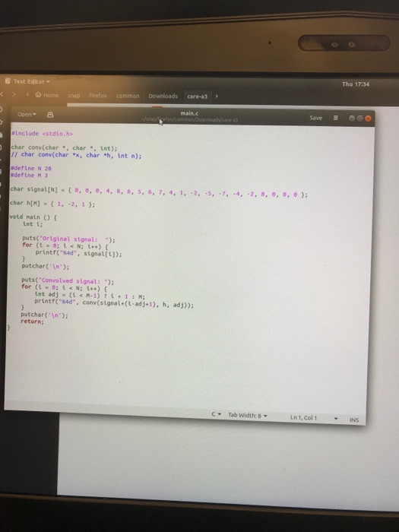Screen dimensions: 399x532
Task: Click the path bar right scroll arrow
Action: 217,97
